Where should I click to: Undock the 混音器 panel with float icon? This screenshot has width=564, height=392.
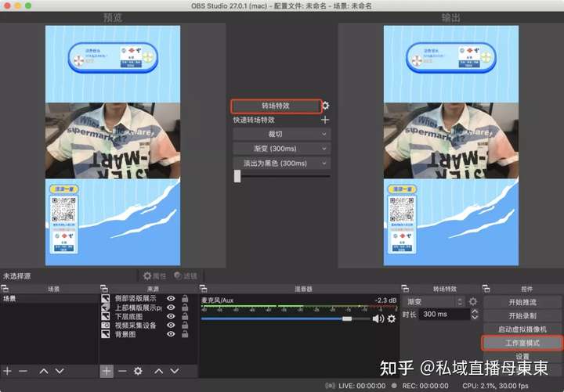(203, 289)
